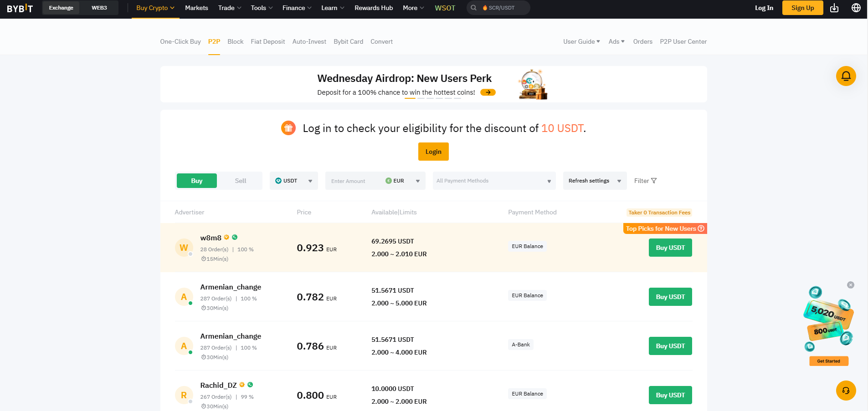The width and height of the screenshot is (868, 411).
Task: Click the Taker 0 Transaction Fees tag
Action: (659, 213)
